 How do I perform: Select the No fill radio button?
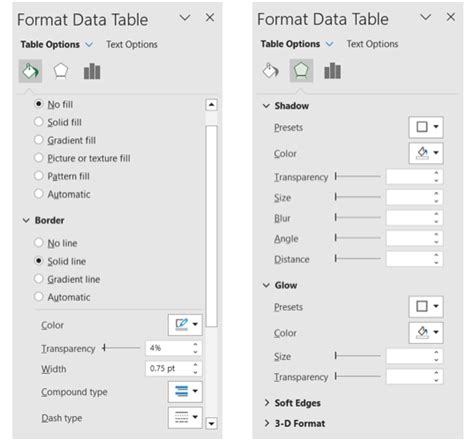click(39, 104)
